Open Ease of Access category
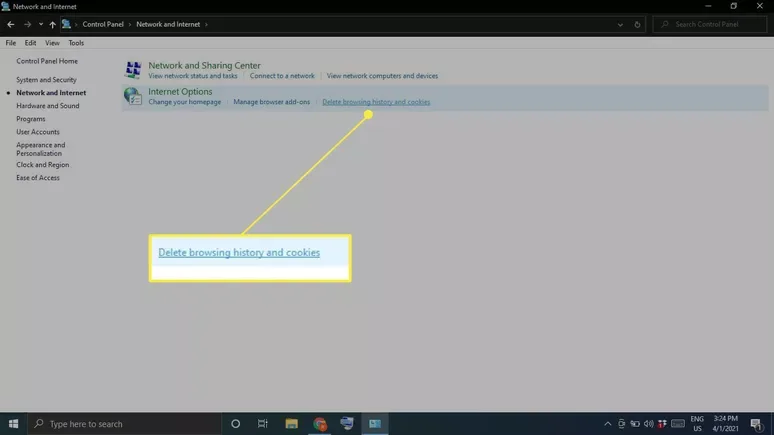The width and height of the screenshot is (774, 435). pos(38,178)
